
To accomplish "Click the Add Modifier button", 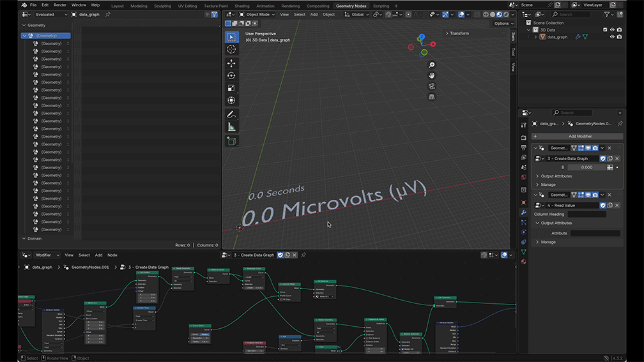I will (578, 136).
